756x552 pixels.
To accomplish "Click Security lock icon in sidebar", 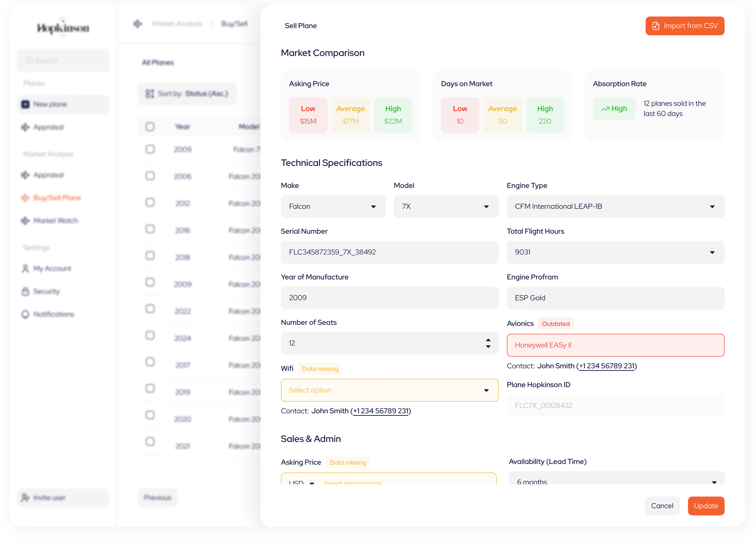I will (x=26, y=291).
